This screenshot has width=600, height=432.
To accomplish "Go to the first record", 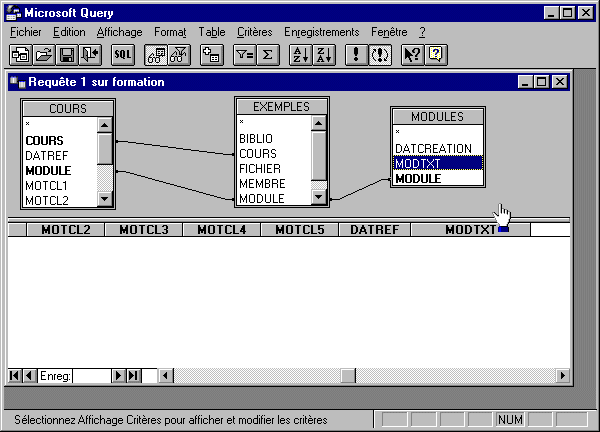I will 15,376.
